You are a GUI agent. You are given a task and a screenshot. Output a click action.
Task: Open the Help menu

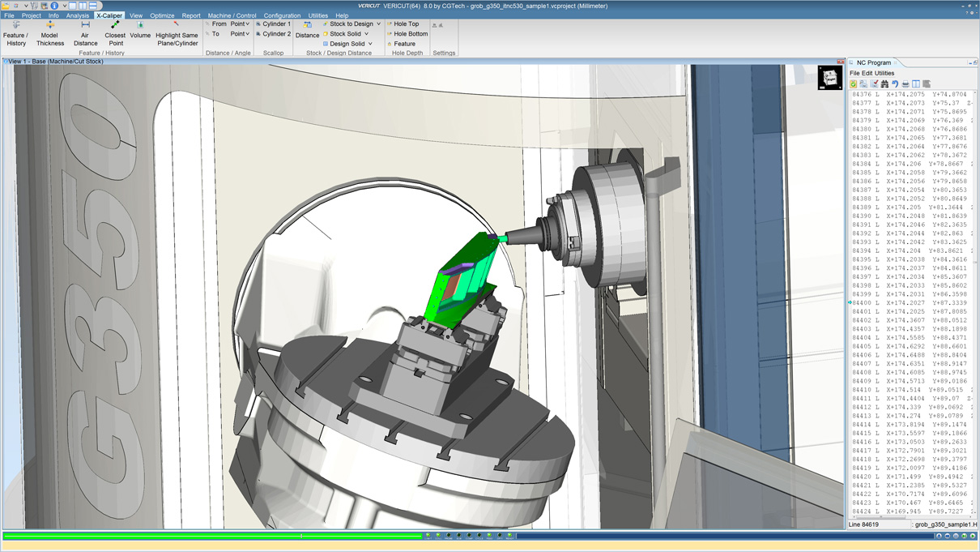point(342,15)
